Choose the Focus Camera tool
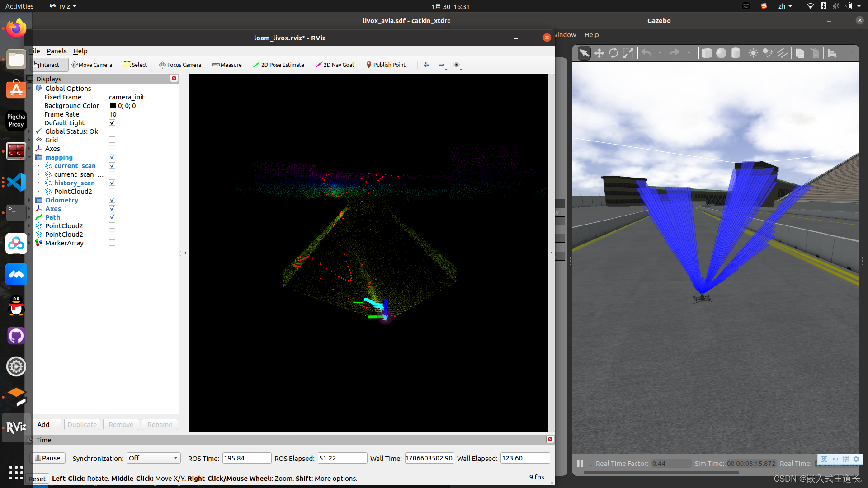Screen dimensions: 868x488 [180, 65]
